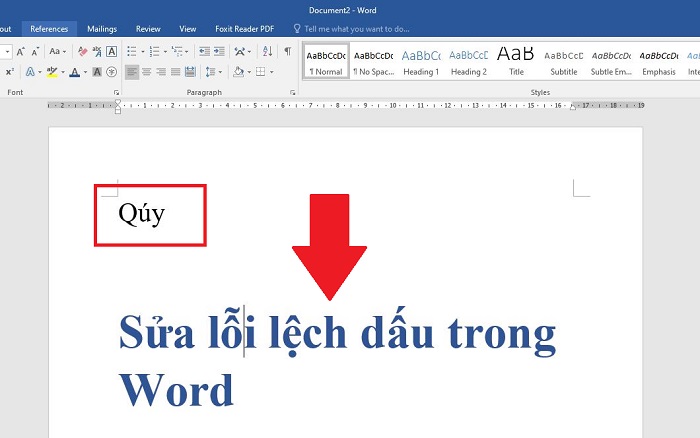Click the Borders grid icon

tap(261, 71)
